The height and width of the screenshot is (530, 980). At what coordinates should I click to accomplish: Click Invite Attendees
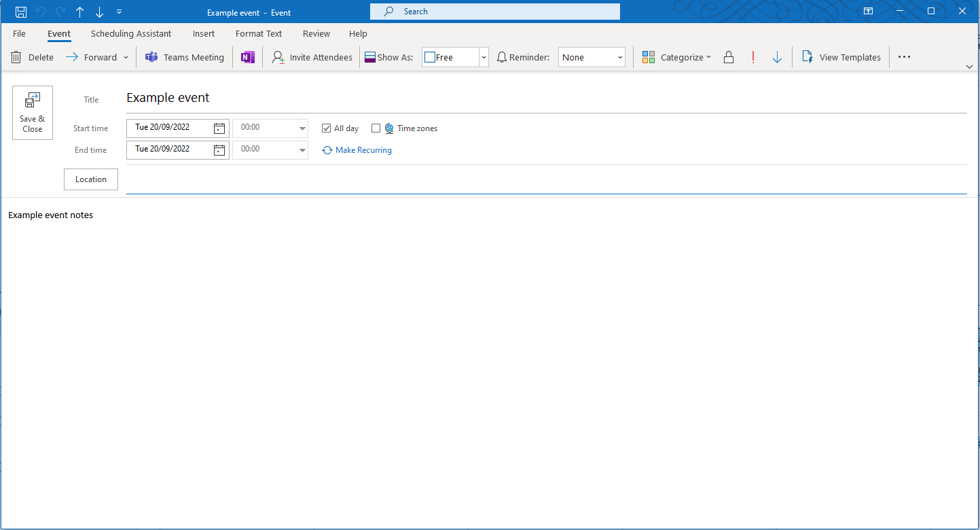(x=312, y=57)
